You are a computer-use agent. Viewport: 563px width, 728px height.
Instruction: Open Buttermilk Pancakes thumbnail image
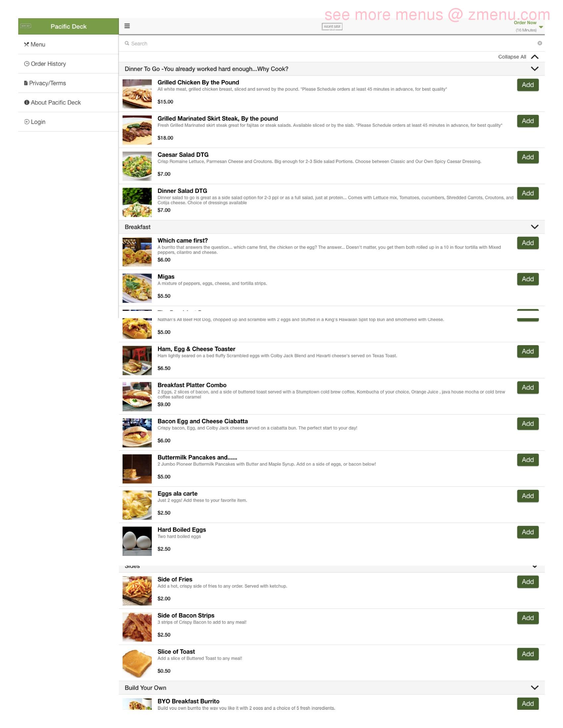coord(137,469)
